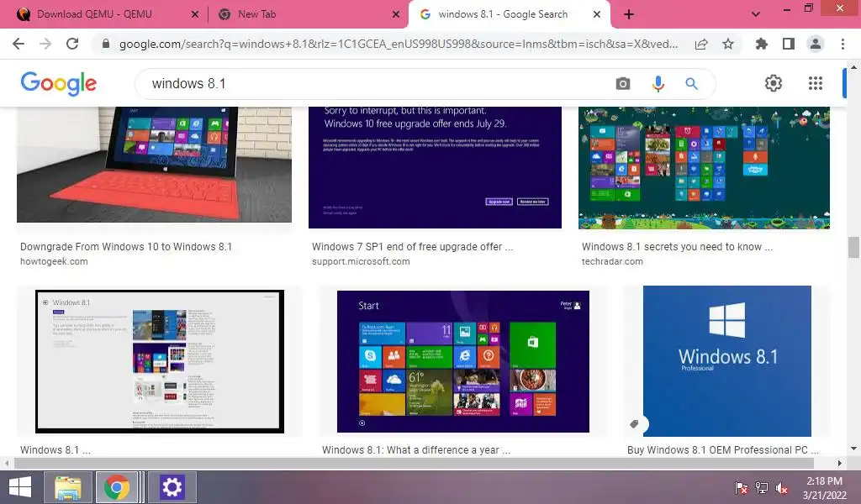The image size is (861, 504).
Task: Click the vertical scrollbar thumb
Action: [853, 247]
